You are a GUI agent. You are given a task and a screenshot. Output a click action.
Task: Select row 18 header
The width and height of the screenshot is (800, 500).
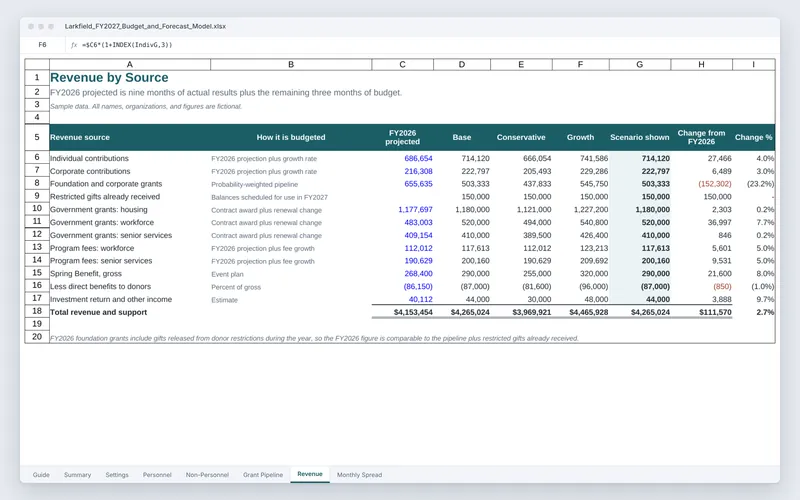click(37, 311)
